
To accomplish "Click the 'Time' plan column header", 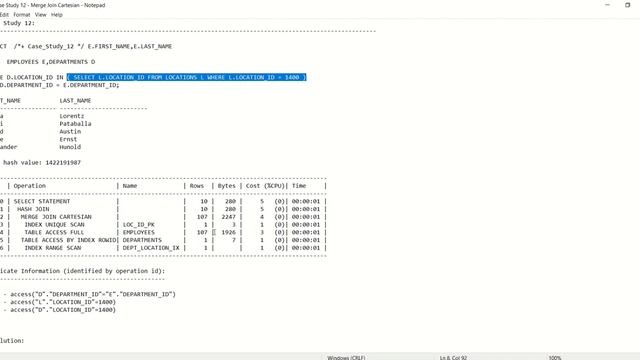I will tap(299, 186).
